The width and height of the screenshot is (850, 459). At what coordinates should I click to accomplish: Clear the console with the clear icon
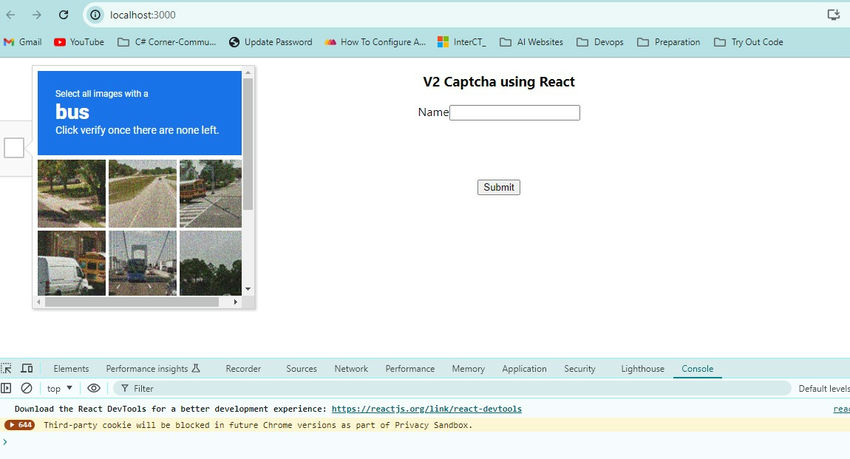click(27, 388)
